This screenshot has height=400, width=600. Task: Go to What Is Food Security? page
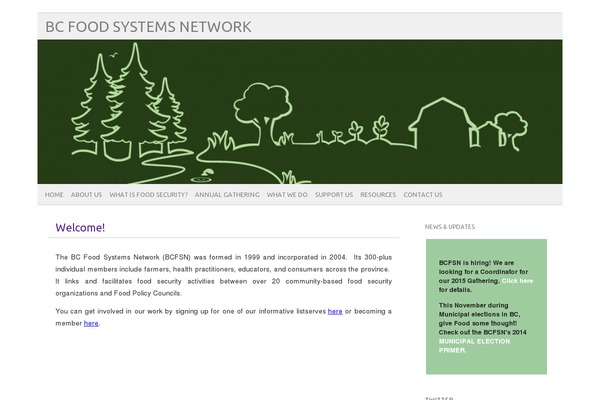148,194
